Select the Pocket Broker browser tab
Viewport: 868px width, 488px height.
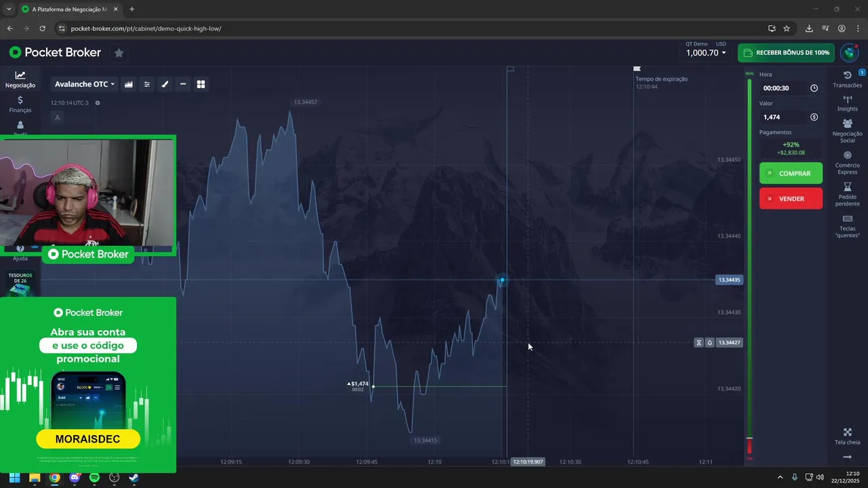click(70, 9)
